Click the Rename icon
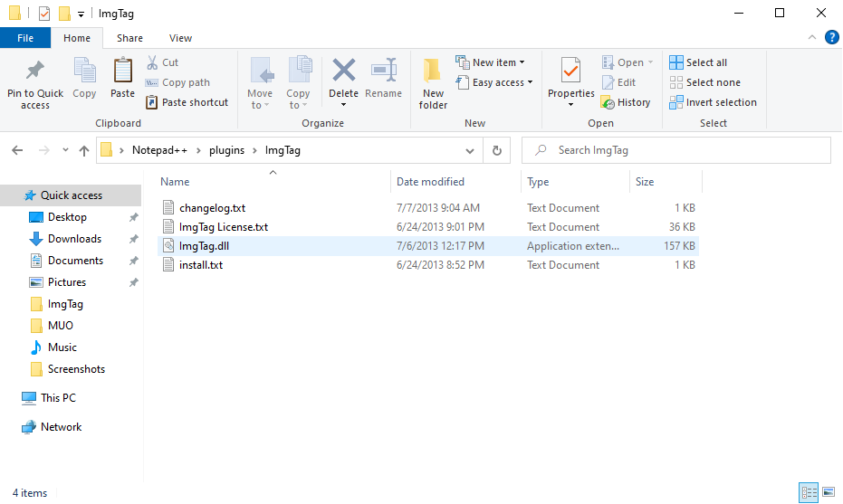843x504 pixels. coord(384,71)
